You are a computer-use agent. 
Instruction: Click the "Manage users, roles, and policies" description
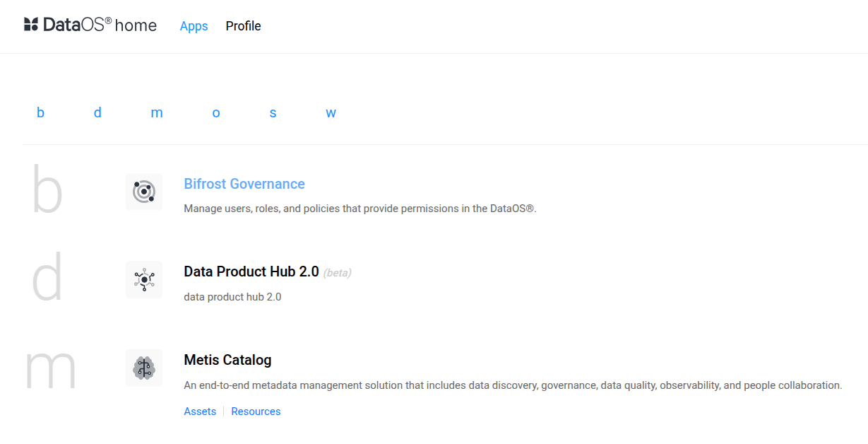coord(360,209)
